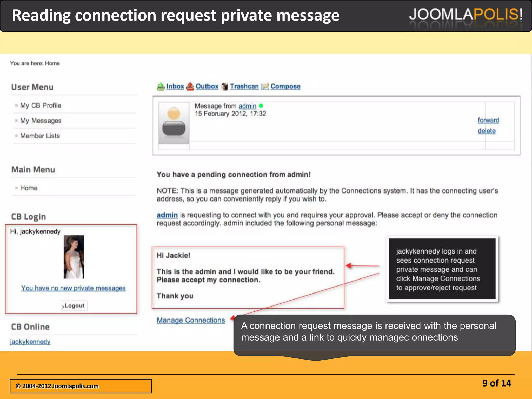
Task: Click the Inbox tray icon
Action: [161, 87]
